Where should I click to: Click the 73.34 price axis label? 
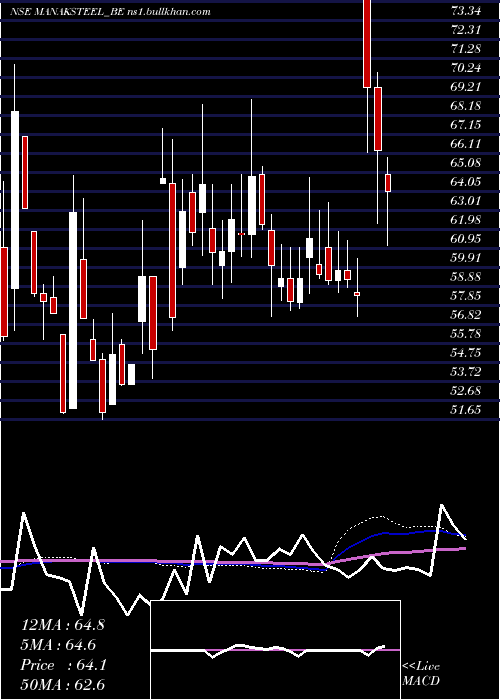[x=466, y=10]
